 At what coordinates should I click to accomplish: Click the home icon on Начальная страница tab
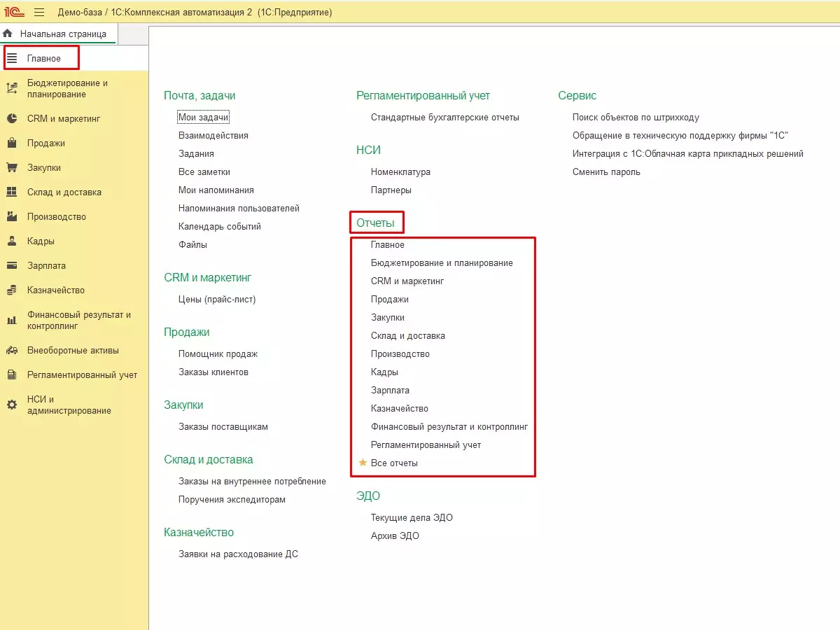coord(8,33)
